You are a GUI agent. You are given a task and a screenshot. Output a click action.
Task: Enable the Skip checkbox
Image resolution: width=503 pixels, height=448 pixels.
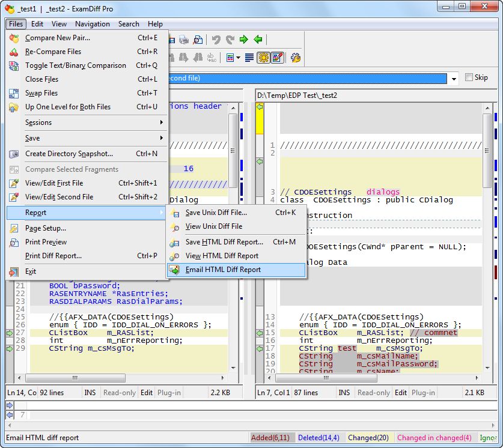click(x=469, y=77)
